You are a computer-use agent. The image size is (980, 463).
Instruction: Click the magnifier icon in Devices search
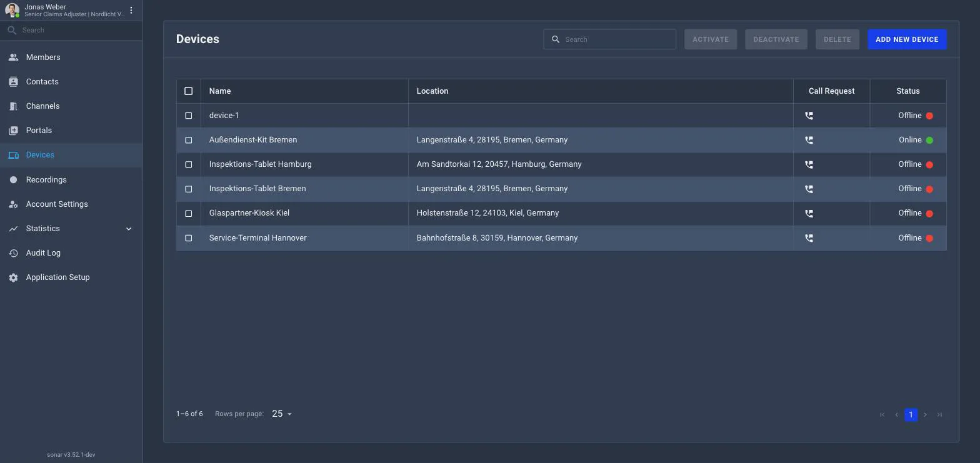[x=555, y=39]
